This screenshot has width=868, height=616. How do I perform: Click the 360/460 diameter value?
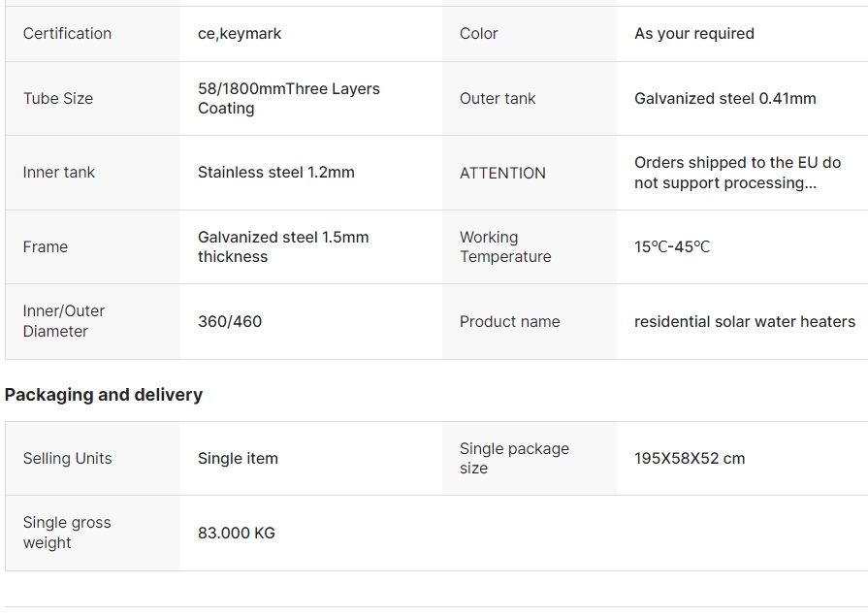pyautogui.click(x=230, y=322)
